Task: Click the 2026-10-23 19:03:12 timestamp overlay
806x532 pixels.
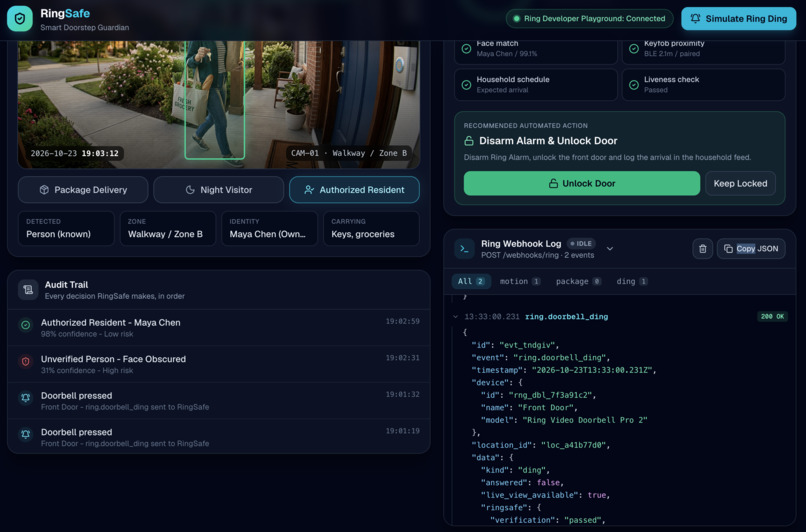Action: pos(75,153)
